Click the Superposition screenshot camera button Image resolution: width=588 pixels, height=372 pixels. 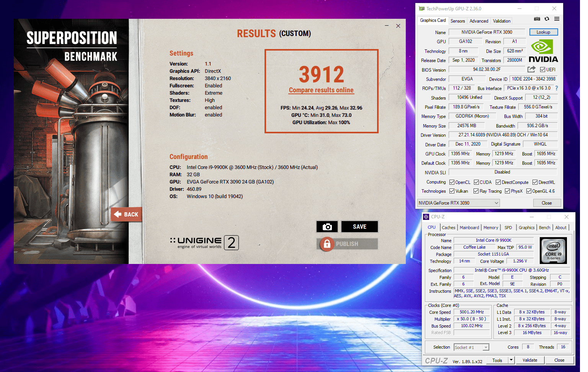pos(327,227)
